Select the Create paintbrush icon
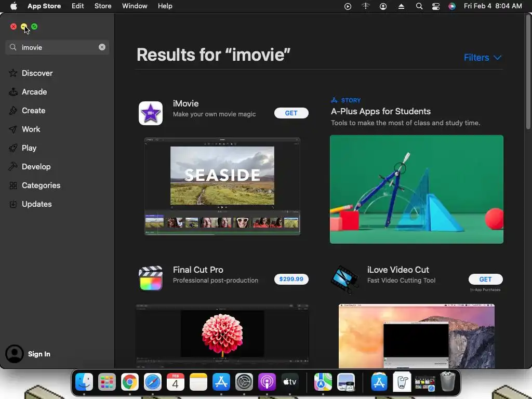This screenshot has height=399, width=532. (x=13, y=110)
